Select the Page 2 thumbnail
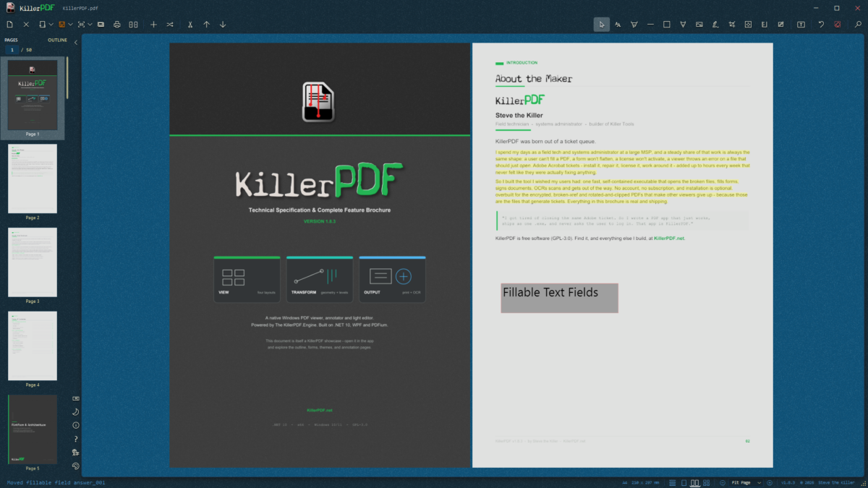Viewport: 868px width, 488px height. click(x=33, y=179)
